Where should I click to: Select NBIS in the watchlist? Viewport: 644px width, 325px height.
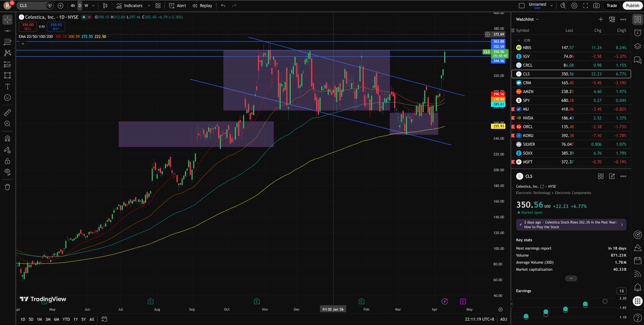(x=571, y=48)
